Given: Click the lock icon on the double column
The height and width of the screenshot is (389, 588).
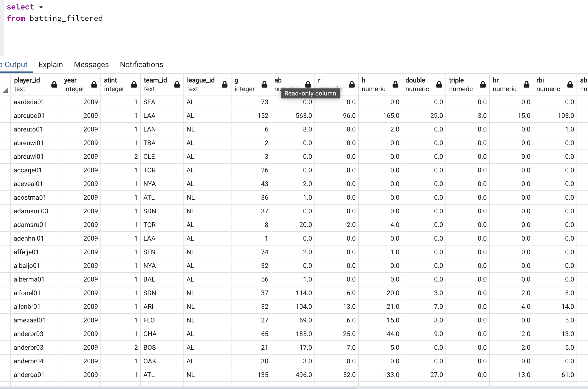Looking at the screenshot, I should click(439, 85).
